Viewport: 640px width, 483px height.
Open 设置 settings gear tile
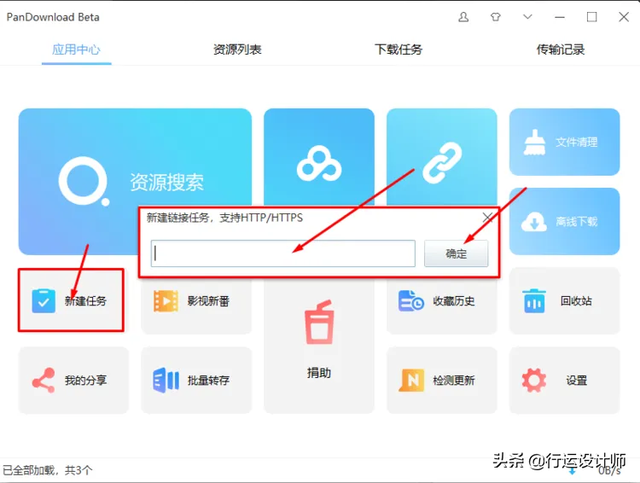point(564,380)
